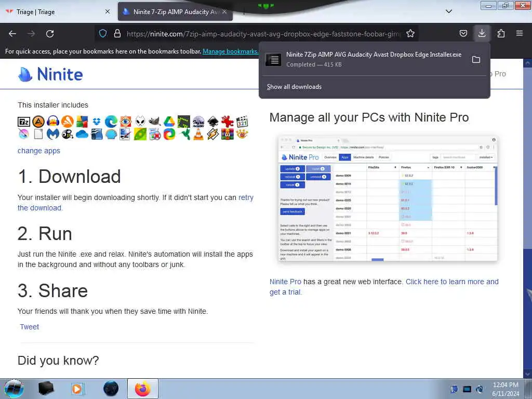Click the blue shell app icon
This screenshot has height=399, width=532.
click(111, 135)
